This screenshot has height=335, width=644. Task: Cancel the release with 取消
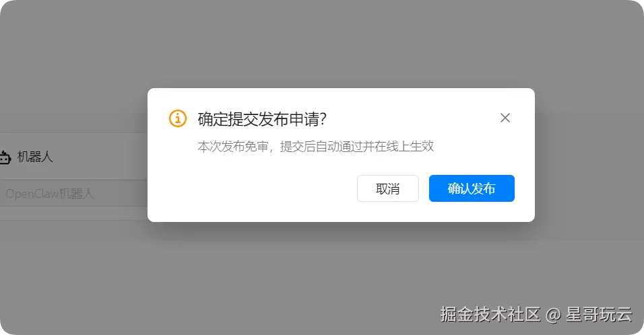388,188
